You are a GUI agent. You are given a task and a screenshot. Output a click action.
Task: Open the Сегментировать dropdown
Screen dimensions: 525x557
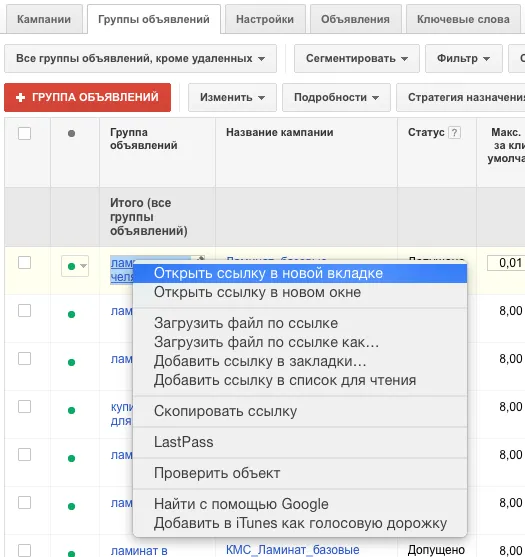[x=357, y=58]
